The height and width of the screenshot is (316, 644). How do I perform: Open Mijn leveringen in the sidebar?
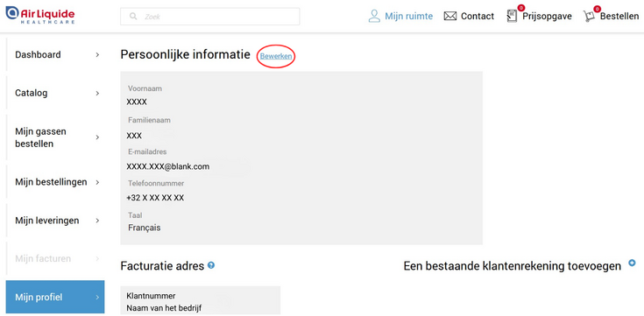[55, 221]
